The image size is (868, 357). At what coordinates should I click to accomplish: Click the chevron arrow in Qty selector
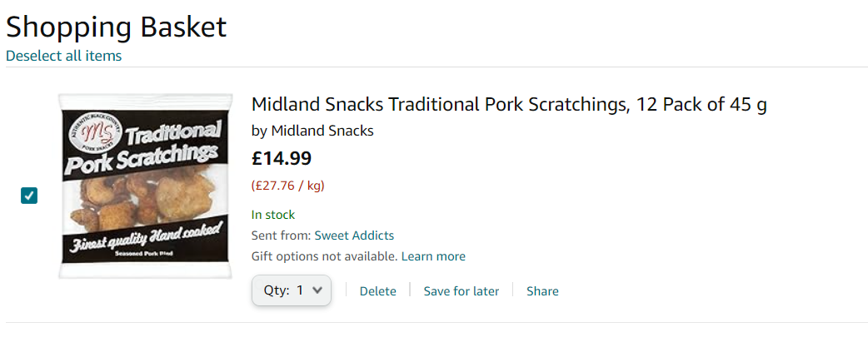tap(317, 290)
